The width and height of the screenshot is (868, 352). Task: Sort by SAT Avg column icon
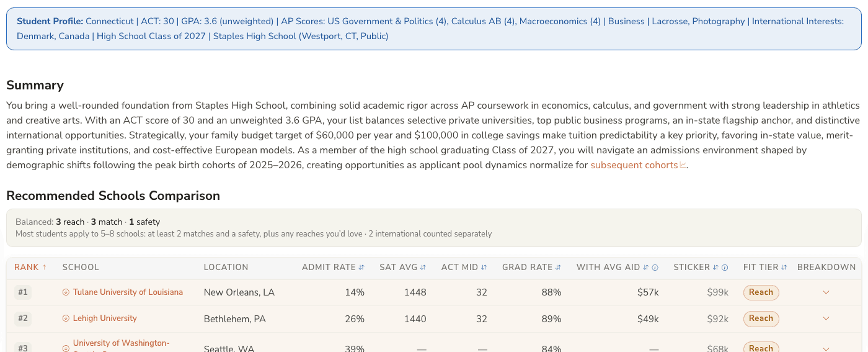pos(423,268)
